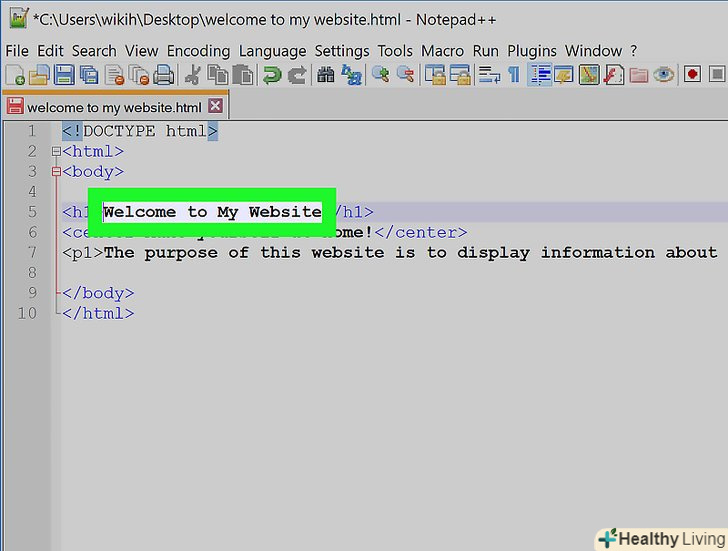Open the Plugins menu
The height and width of the screenshot is (551, 728).
coord(532,50)
